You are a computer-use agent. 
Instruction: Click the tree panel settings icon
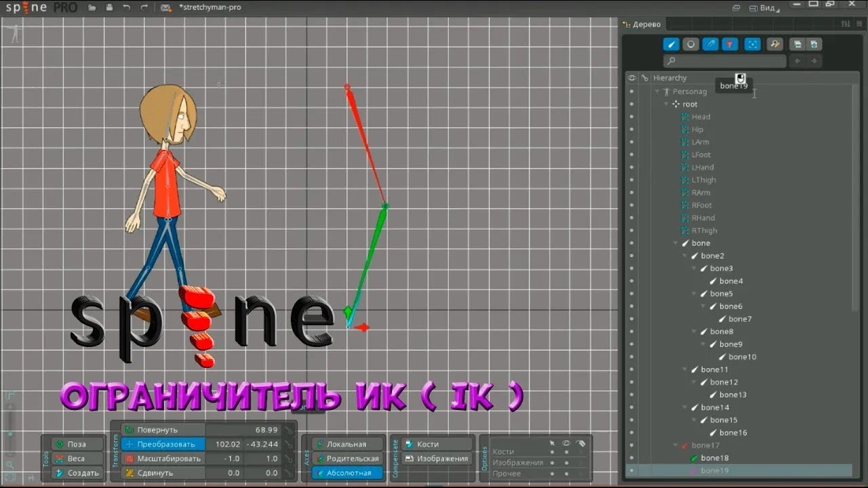click(845, 24)
